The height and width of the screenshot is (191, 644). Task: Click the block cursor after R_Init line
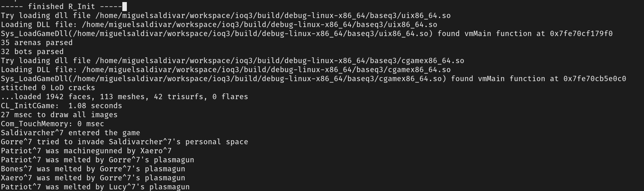coord(124,6)
